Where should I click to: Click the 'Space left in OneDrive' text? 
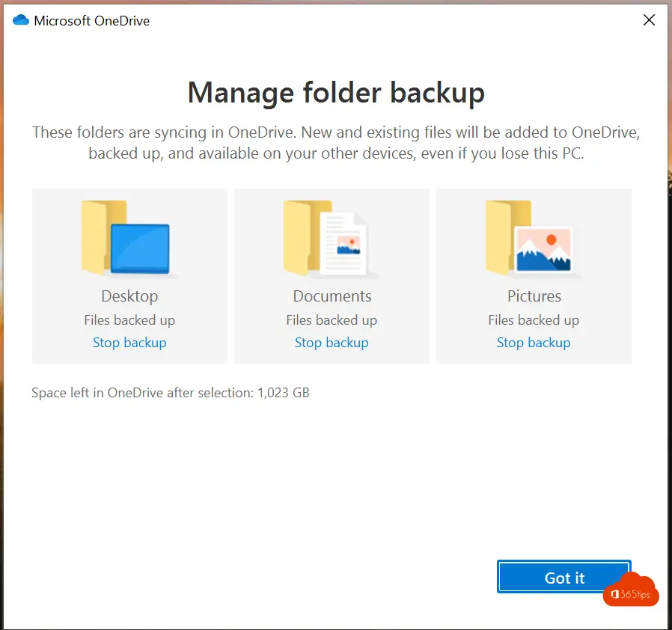171,393
